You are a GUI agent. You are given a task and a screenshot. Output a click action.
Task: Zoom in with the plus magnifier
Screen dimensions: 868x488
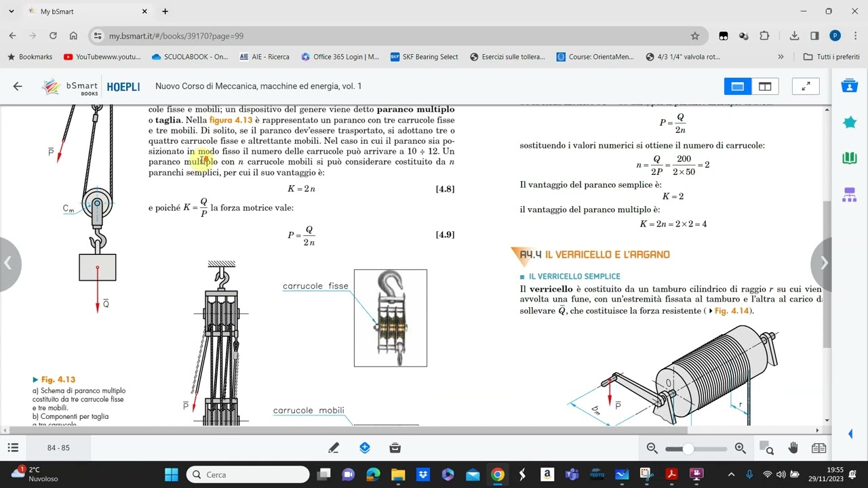tap(741, 448)
